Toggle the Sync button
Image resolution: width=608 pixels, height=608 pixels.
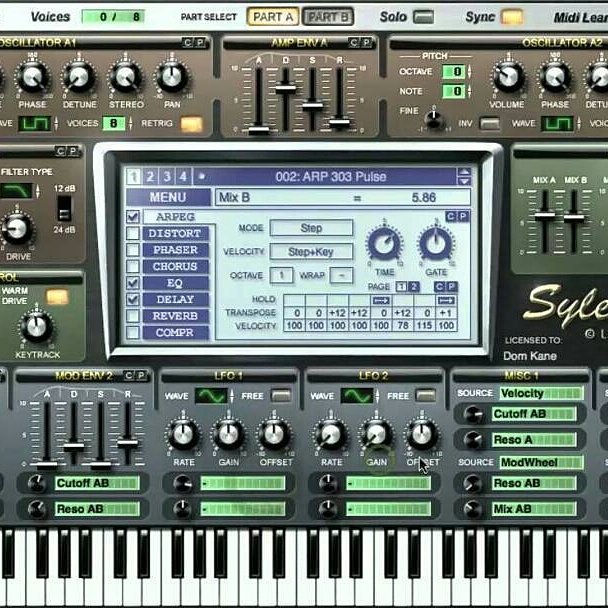click(511, 17)
